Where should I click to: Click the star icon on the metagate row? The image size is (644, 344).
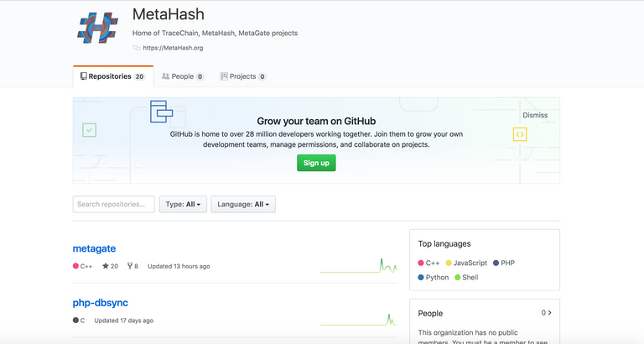tap(106, 266)
